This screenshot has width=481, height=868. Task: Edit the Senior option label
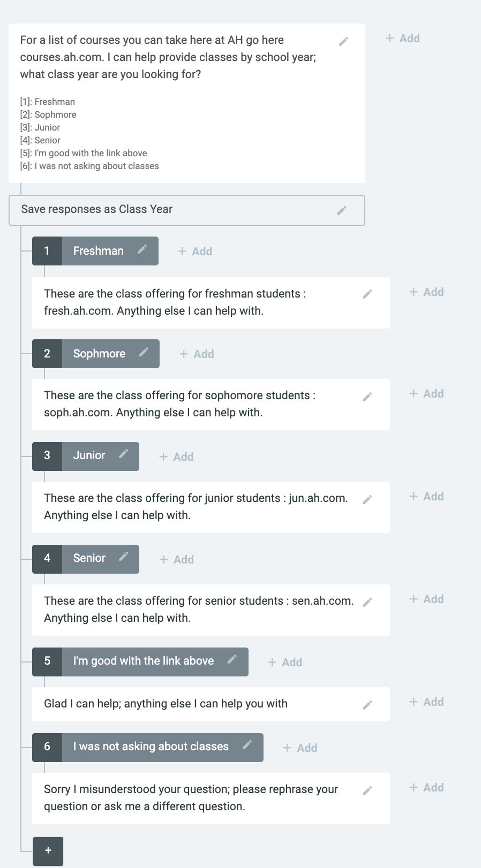click(123, 557)
